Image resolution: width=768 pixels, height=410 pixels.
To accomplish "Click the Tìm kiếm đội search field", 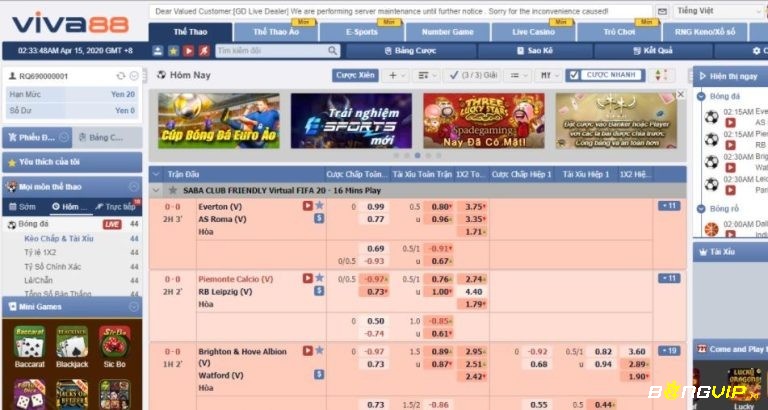I will pyautogui.click(x=271, y=50).
